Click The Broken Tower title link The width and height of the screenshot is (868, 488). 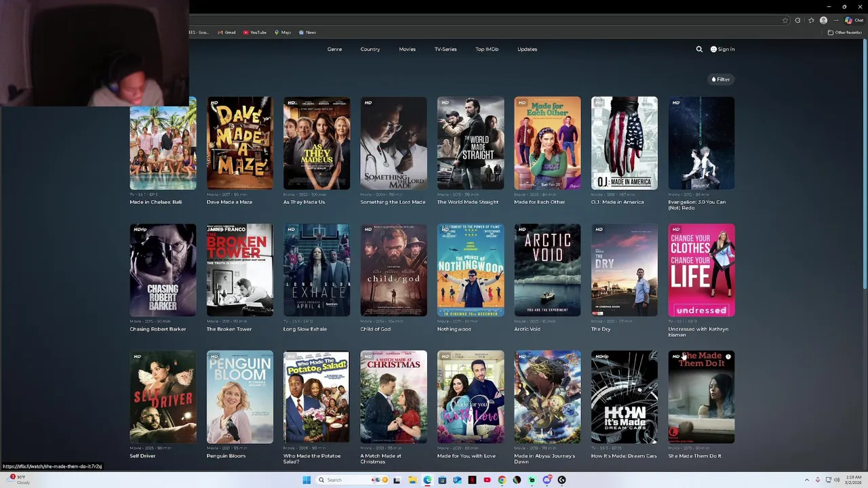click(x=229, y=329)
